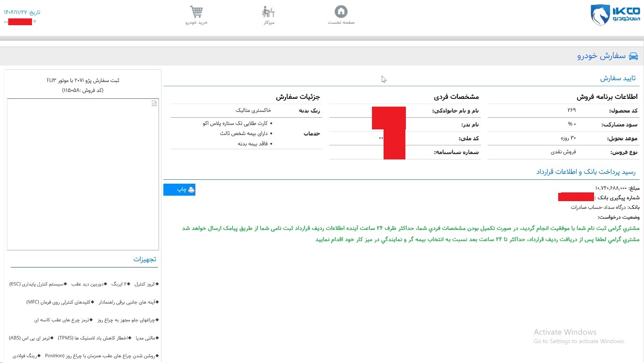Click the مبلغ payment amount value
The width and height of the screenshot is (644, 363).
coord(611,188)
